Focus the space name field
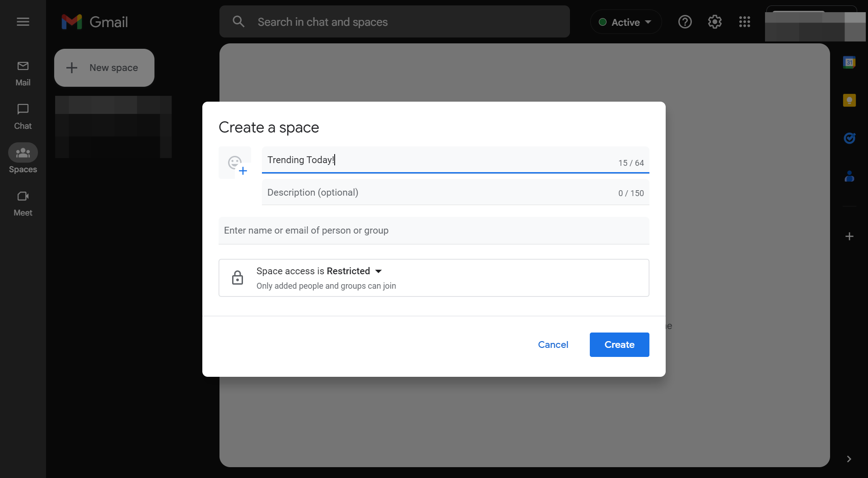This screenshot has height=478, width=868. [x=456, y=160]
